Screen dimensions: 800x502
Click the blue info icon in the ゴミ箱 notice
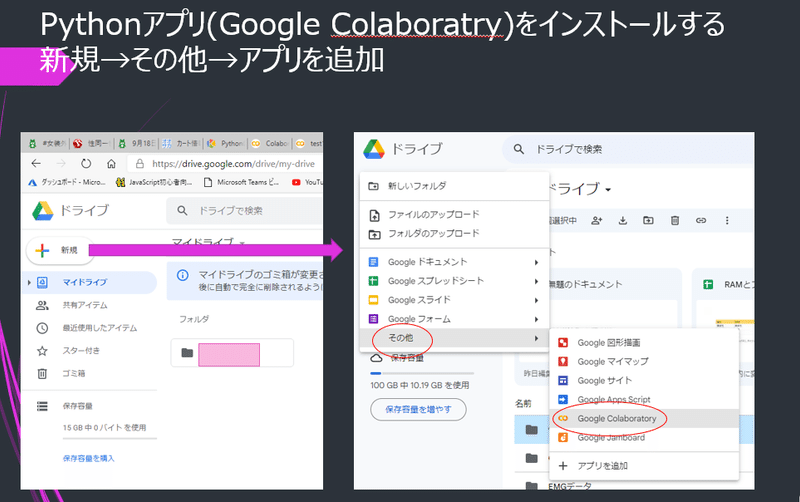(x=182, y=275)
